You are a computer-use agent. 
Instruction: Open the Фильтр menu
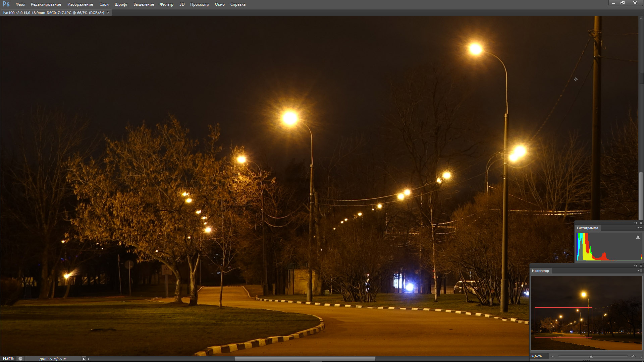[x=166, y=4]
